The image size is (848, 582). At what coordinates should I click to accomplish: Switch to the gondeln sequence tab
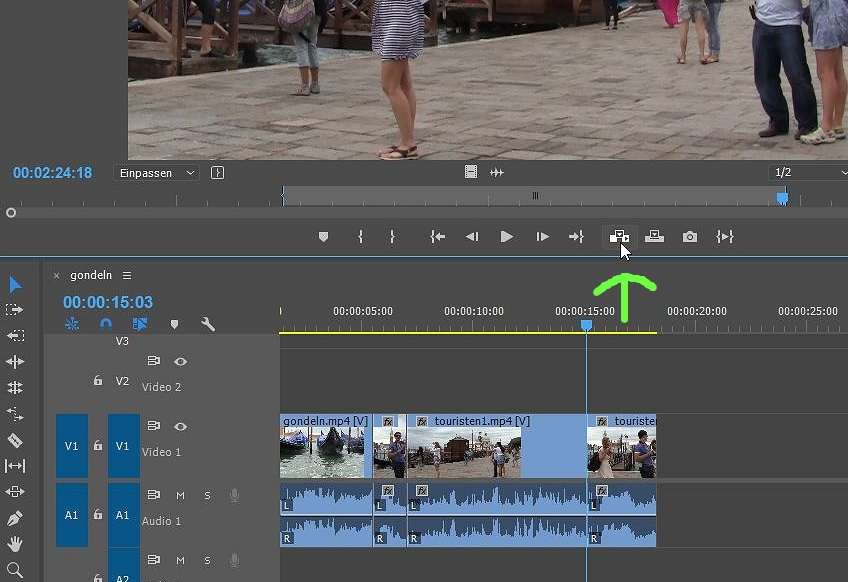pos(91,275)
